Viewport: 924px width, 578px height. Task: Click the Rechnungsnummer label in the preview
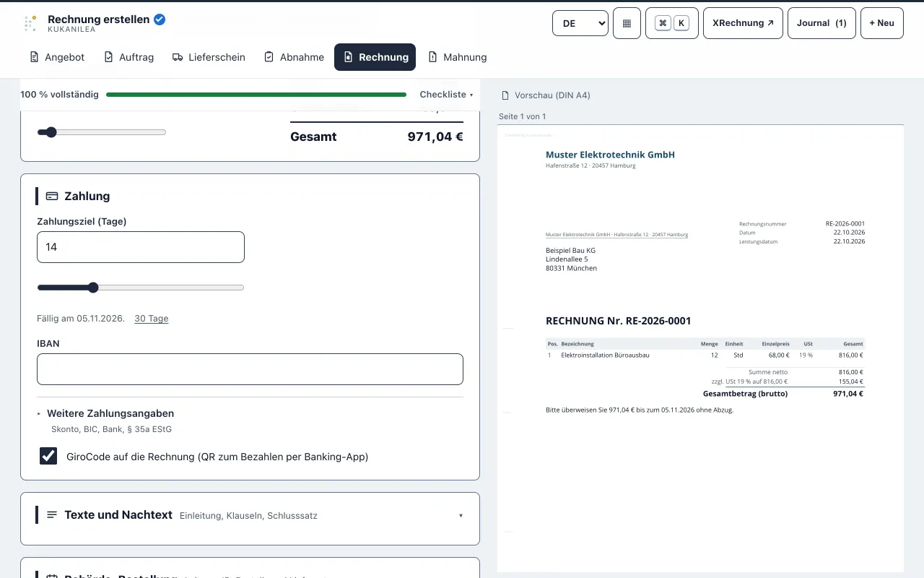pyautogui.click(x=763, y=224)
